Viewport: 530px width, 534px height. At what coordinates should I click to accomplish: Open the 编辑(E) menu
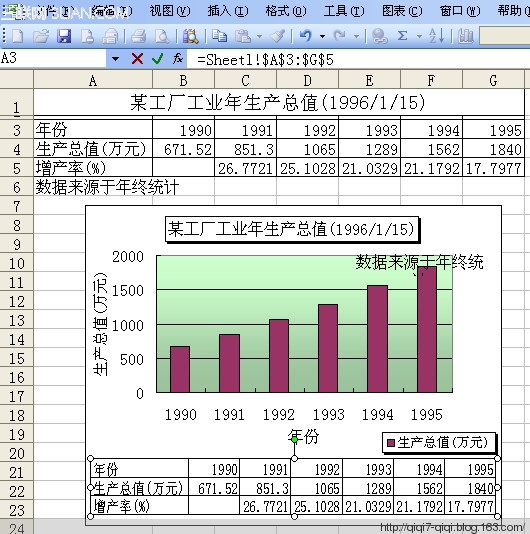tap(111, 12)
